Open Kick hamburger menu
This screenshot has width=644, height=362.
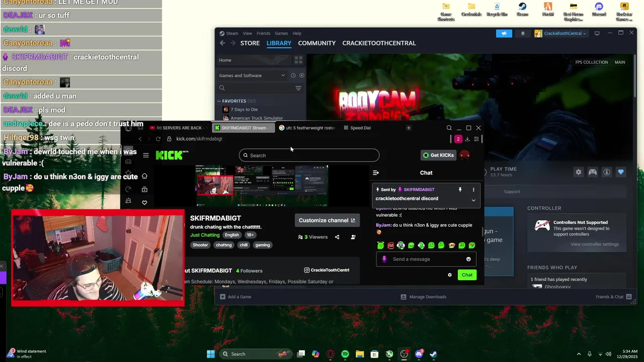click(x=146, y=155)
